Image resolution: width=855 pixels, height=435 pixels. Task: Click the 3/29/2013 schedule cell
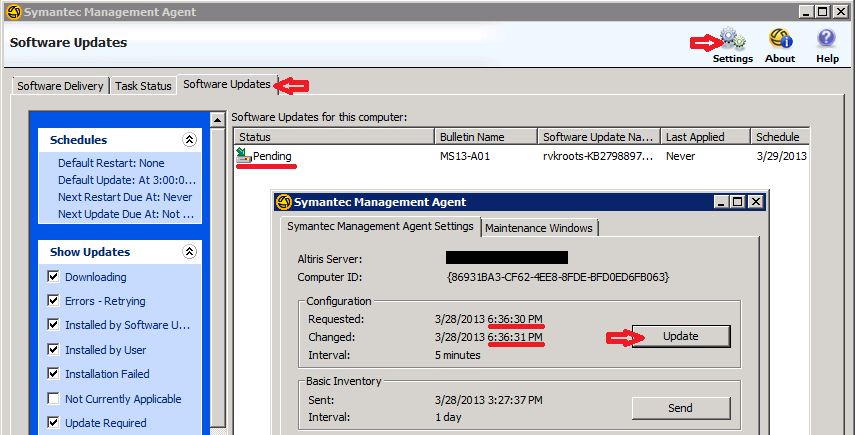781,156
